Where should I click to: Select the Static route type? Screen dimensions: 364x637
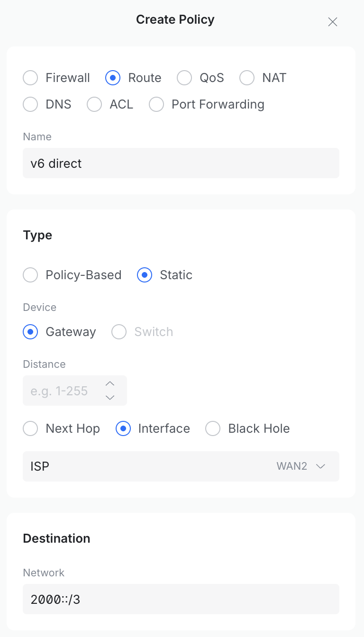tap(145, 275)
